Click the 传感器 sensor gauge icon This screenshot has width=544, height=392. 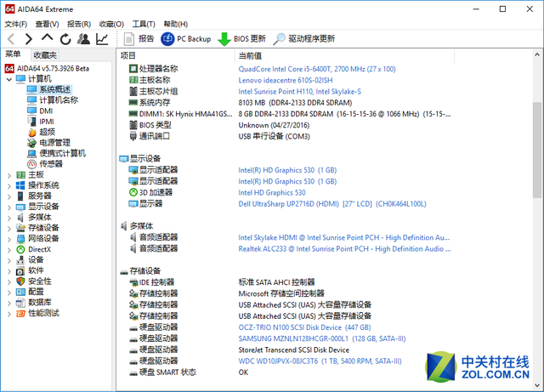32,164
